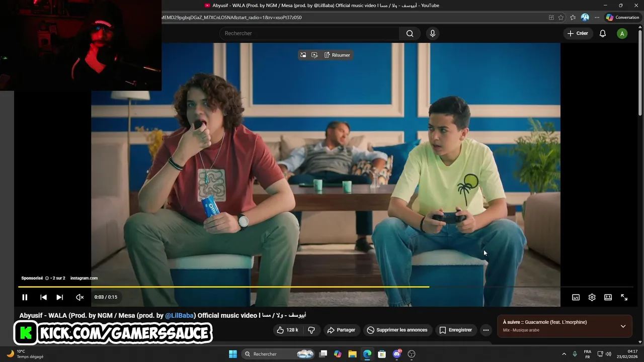Click the tray microphone icon
Viewport: 644px width, 362px height.
[x=575, y=354]
